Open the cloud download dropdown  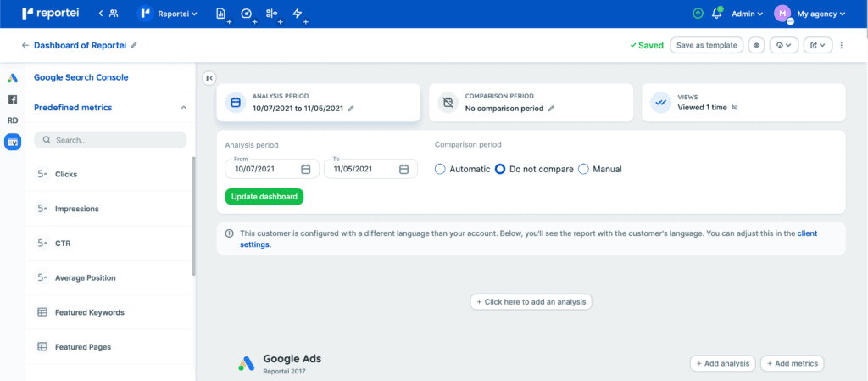click(784, 45)
